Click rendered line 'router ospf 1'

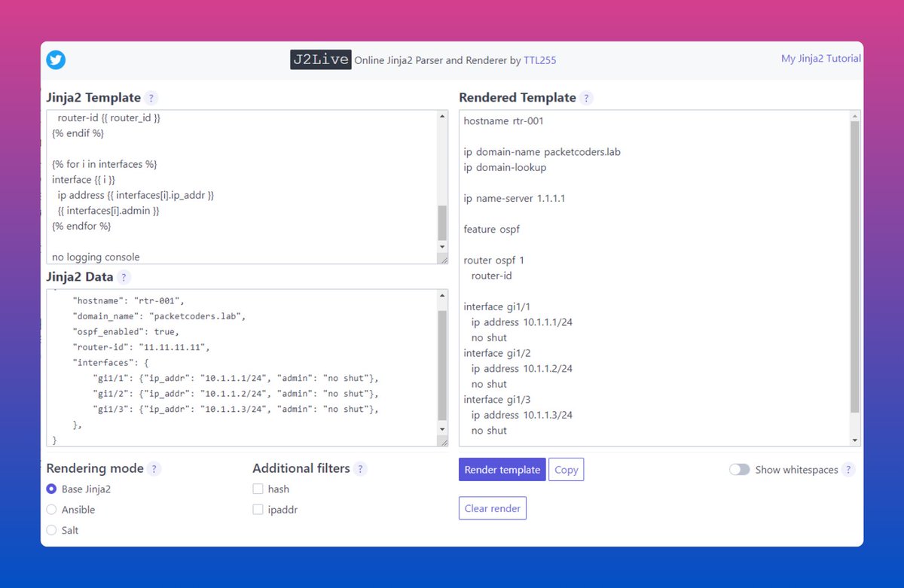(x=493, y=260)
